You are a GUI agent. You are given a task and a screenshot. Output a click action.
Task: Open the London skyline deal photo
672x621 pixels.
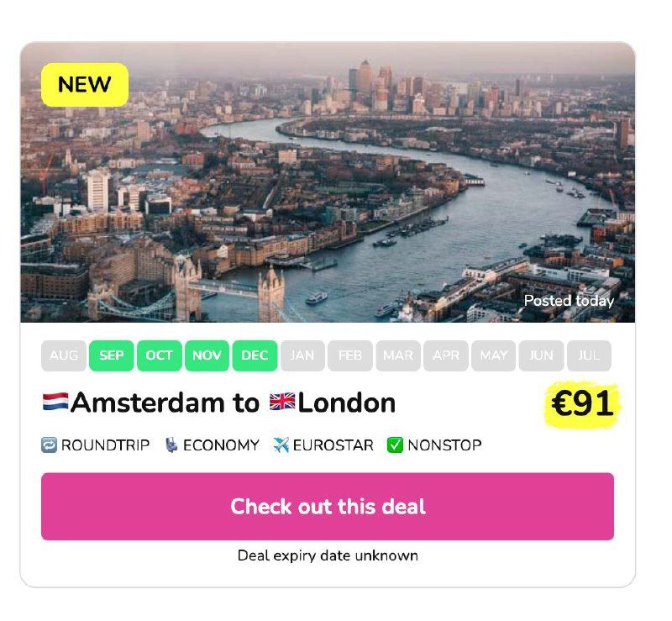[x=328, y=182]
